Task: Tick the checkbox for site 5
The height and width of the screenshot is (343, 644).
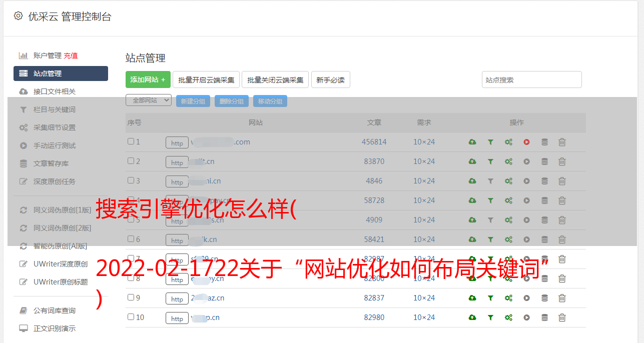Action: click(x=131, y=219)
